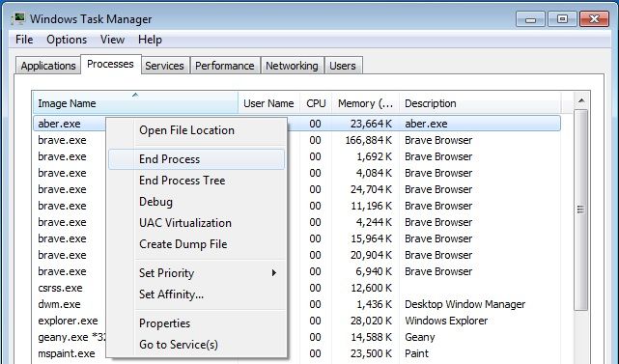Select the csrss.exe process

click(x=296, y=288)
